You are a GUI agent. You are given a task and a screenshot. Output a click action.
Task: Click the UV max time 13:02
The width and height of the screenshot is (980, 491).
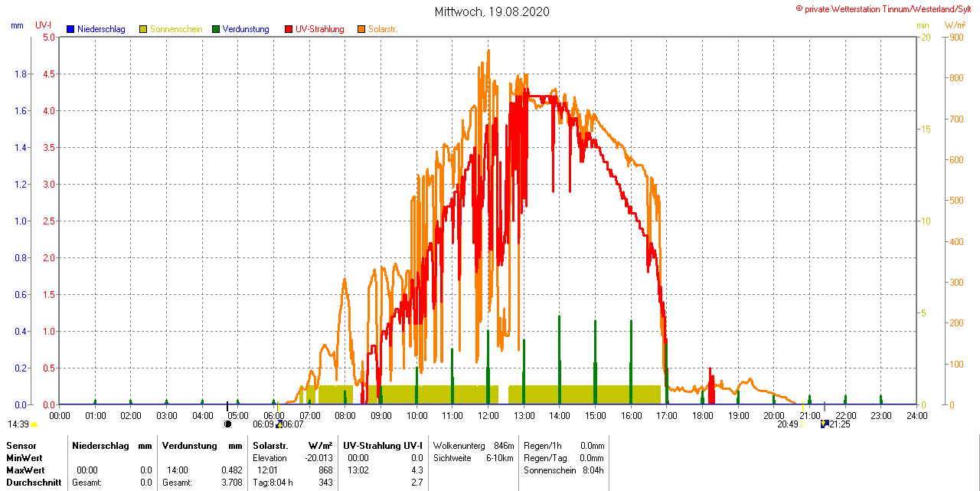tap(358, 470)
